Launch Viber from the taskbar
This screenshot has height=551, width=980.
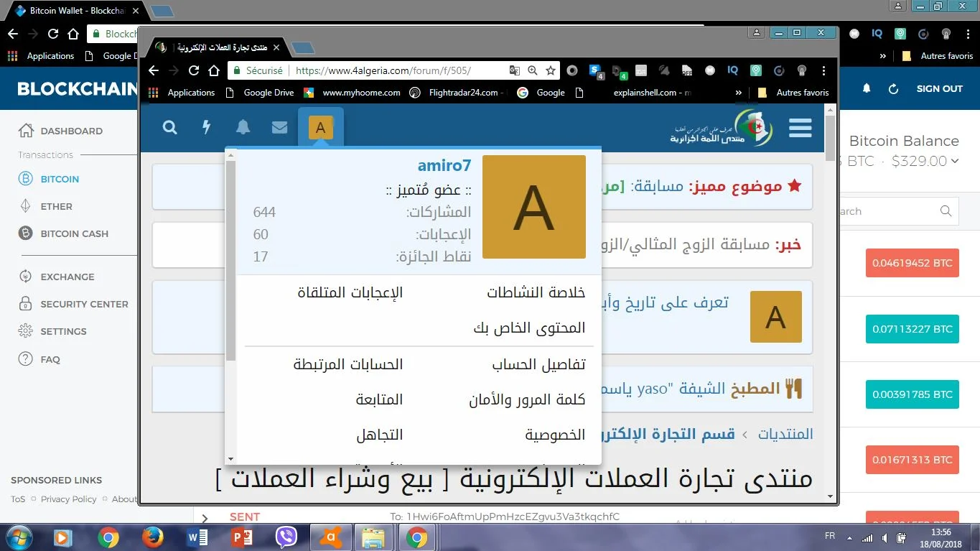pyautogui.click(x=286, y=537)
